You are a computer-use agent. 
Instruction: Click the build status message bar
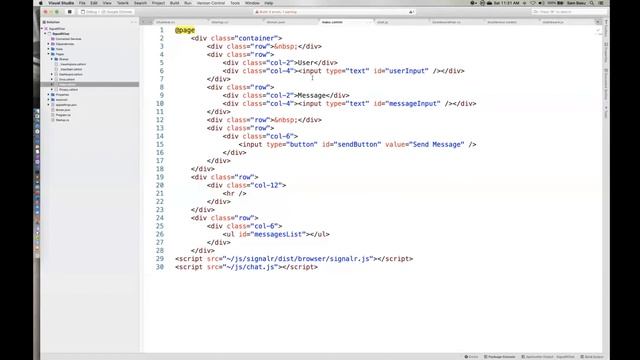[334, 12]
